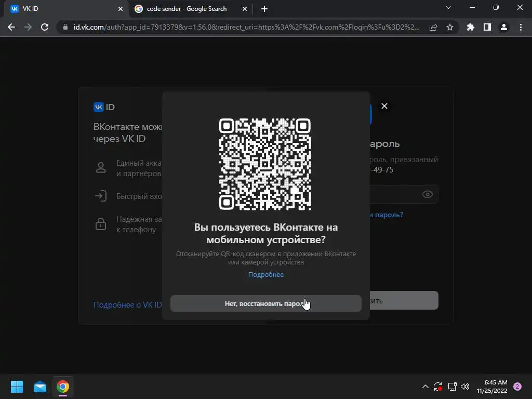Open Chrome three-dot menu

pyautogui.click(x=521, y=27)
